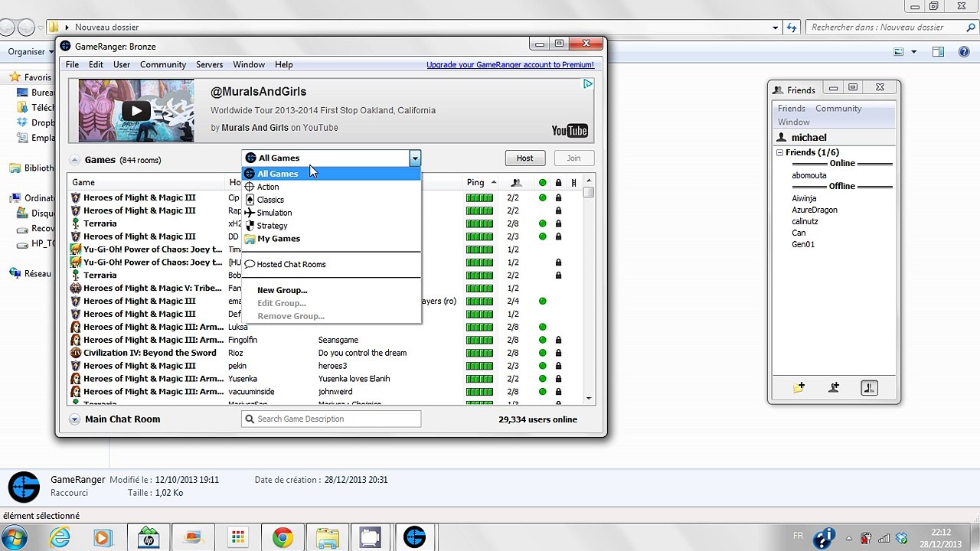Image resolution: width=980 pixels, height=551 pixels.
Task: Click the AdChoices icon on the ad banner
Action: pyautogui.click(x=587, y=83)
